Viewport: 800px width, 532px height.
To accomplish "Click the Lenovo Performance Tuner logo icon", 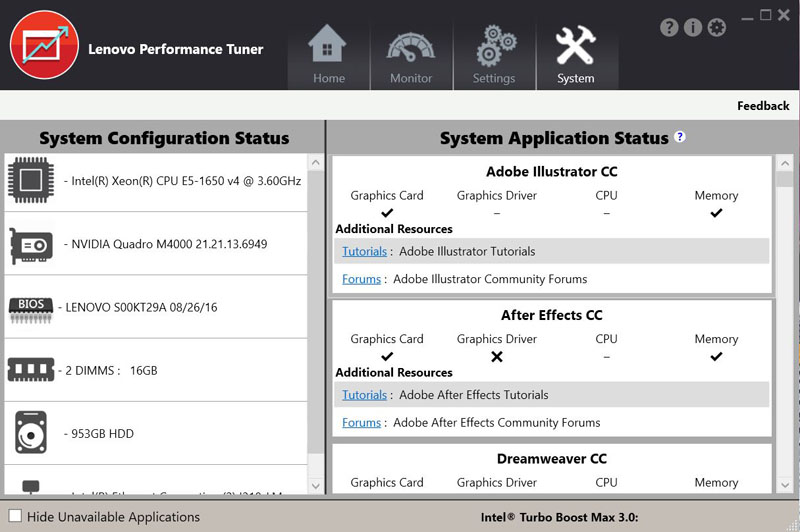I will pyautogui.click(x=44, y=46).
